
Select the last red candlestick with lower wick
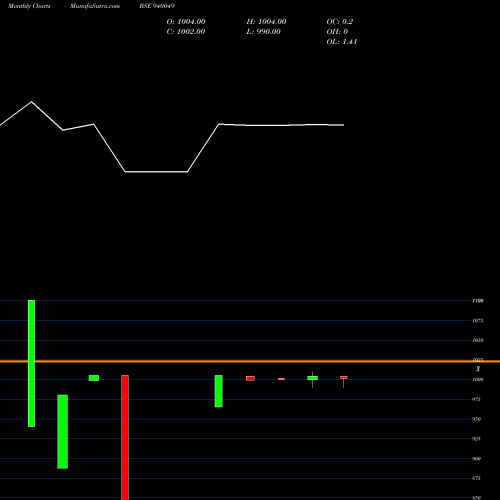(x=344, y=378)
